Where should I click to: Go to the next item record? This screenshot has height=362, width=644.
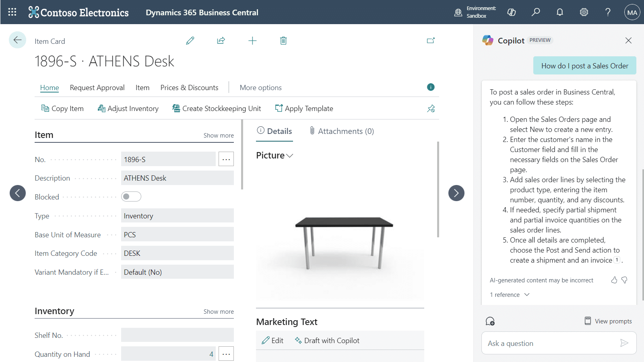pos(456,193)
